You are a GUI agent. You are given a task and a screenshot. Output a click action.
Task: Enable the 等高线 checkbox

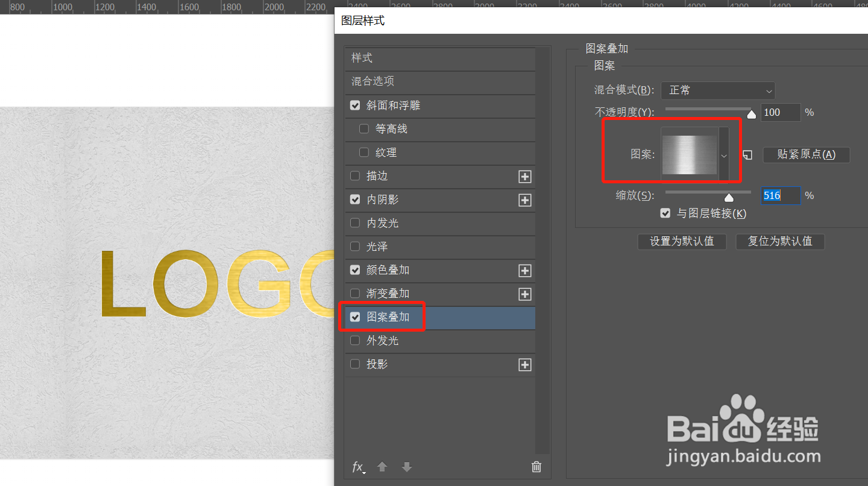click(364, 129)
